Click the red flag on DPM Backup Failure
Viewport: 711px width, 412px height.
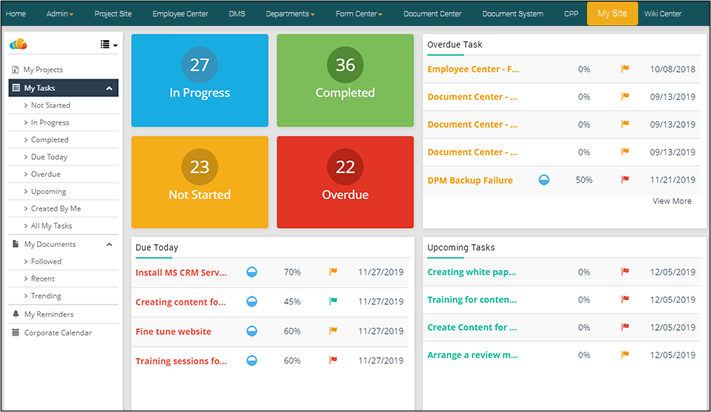(x=625, y=180)
